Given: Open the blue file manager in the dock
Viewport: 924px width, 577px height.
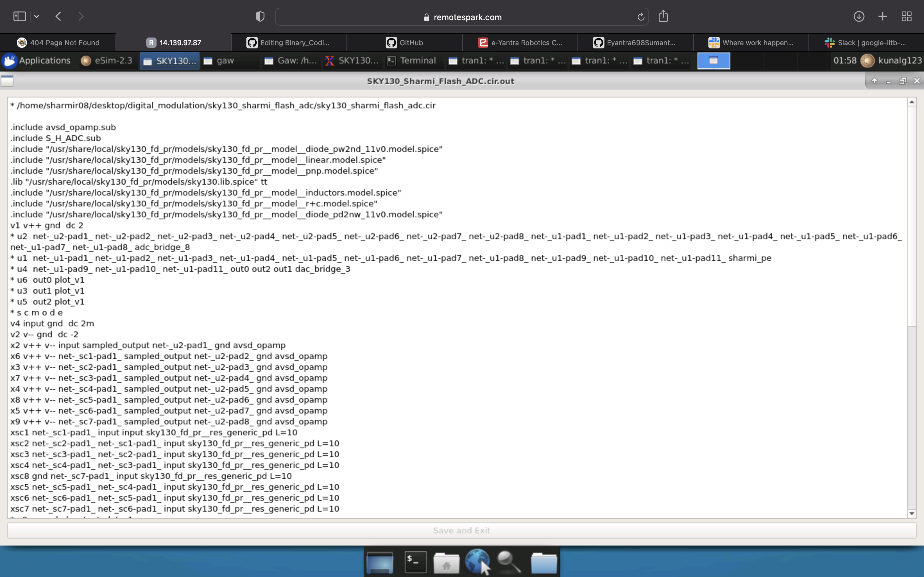Looking at the screenshot, I should click(544, 562).
